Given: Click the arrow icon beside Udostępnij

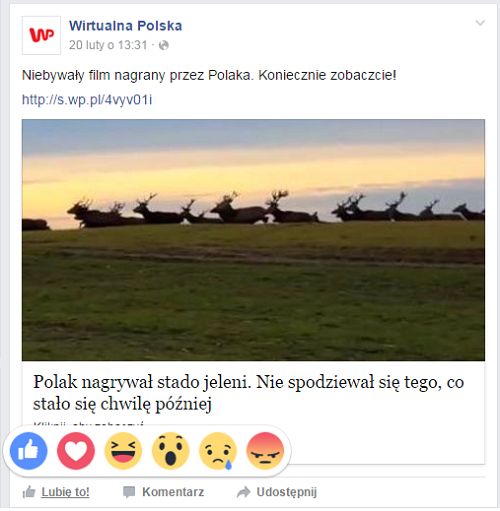Looking at the screenshot, I should (244, 492).
